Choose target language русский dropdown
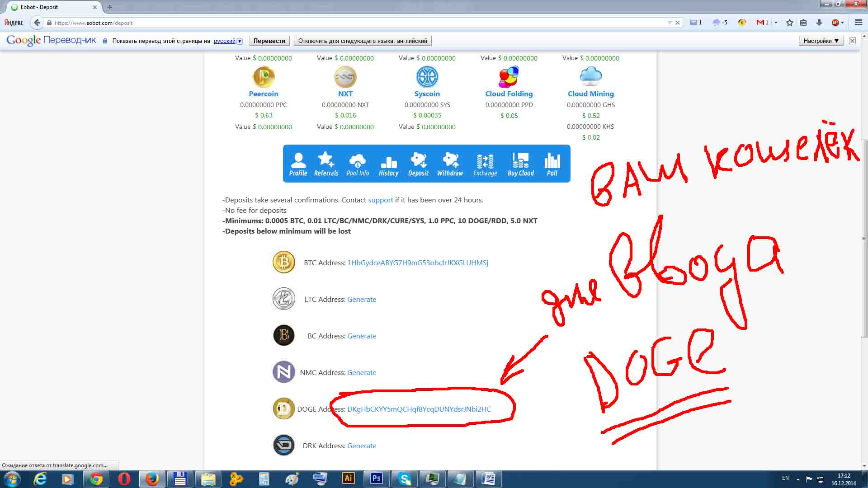Image resolution: width=868 pixels, height=488 pixels. (228, 41)
